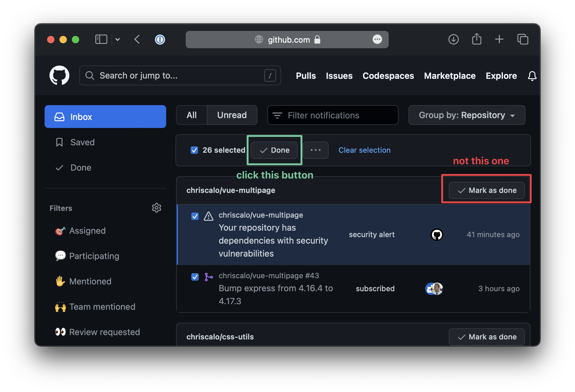
Task: Switch to the Unread tab
Action: pyautogui.click(x=232, y=115)
